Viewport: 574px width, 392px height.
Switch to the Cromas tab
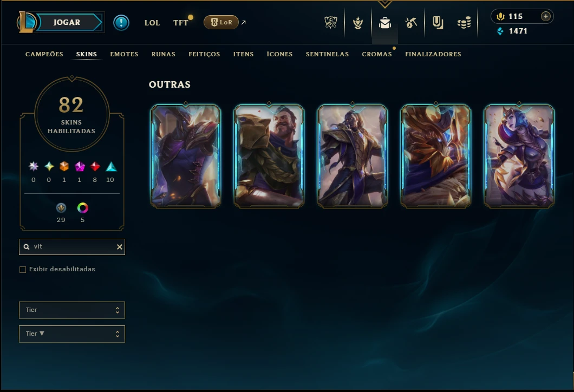377,54
